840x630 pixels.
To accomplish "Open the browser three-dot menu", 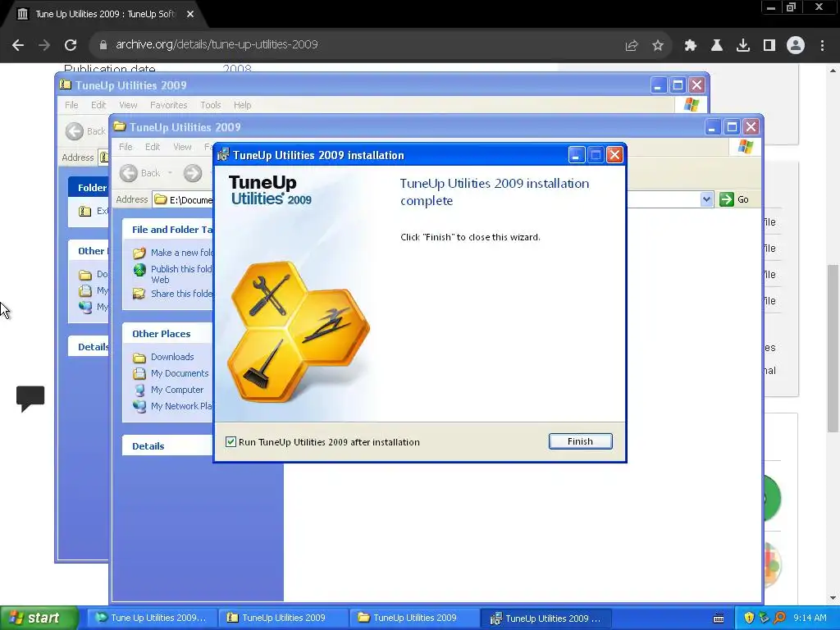I will 822,46.
